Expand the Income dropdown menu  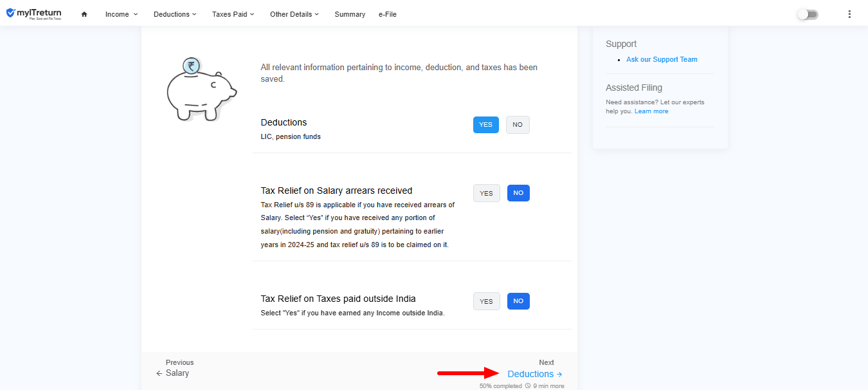(x=122, y=14)
